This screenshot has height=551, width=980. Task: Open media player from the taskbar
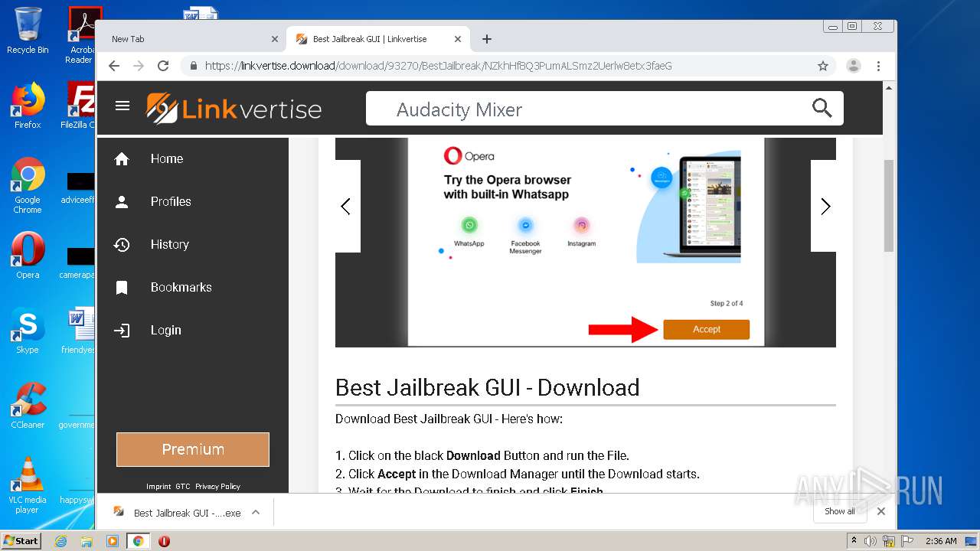coord(113,541)
